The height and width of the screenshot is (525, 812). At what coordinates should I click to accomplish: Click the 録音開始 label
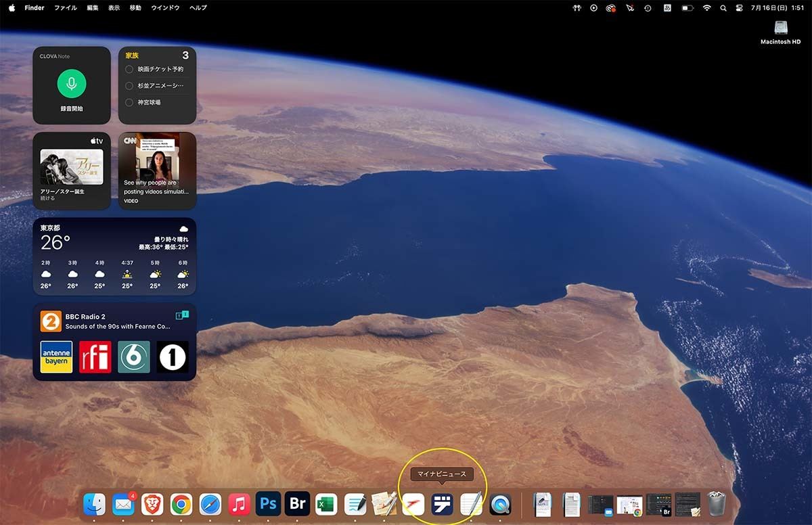pyautogui.click(x=71, y=108)
